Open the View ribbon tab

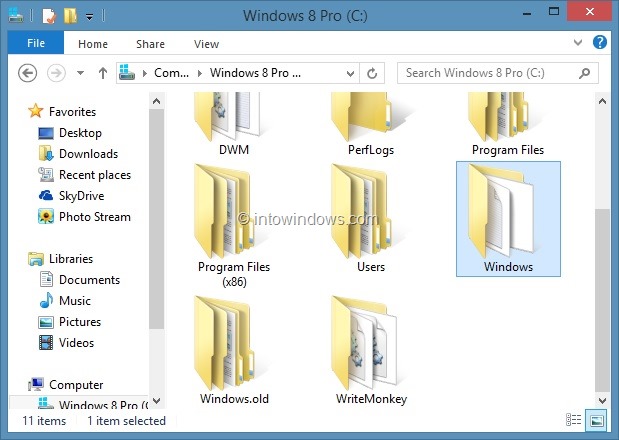(206, 44)
